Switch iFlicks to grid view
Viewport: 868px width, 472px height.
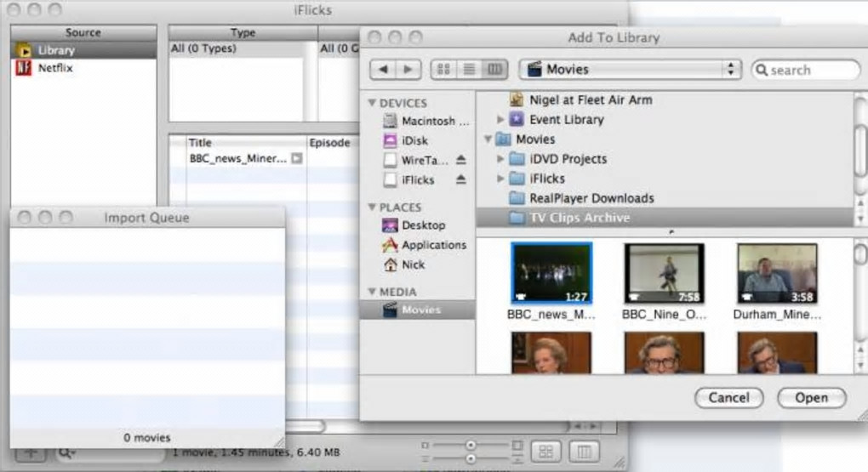tap(545, 452)
